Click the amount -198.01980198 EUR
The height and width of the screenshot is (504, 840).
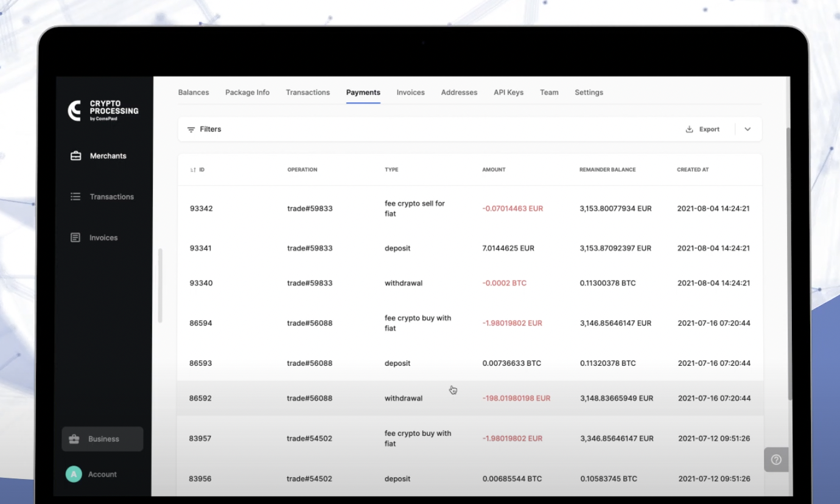pyautogui.click(x=516, y=398)
